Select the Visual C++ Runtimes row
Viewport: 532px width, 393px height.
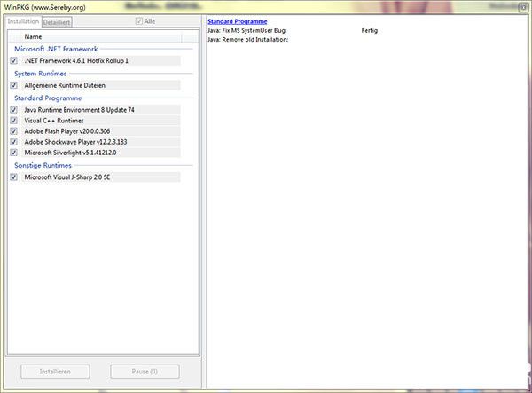coord(100,121)
